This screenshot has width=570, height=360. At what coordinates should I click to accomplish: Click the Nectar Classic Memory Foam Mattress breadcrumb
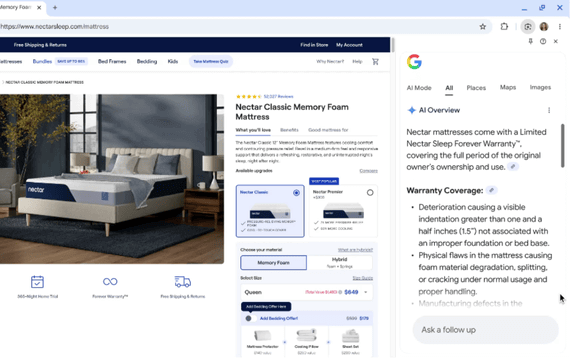(x=44, y=83)
